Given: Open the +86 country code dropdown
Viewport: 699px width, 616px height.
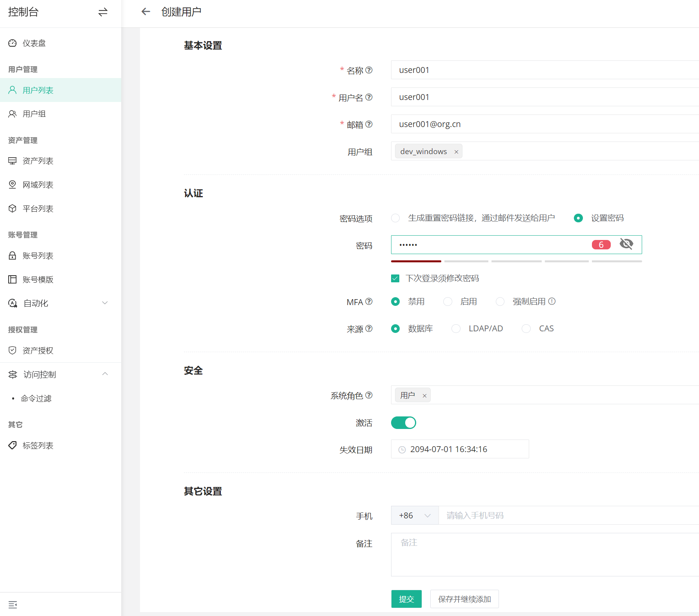Looking at the screenshot, I should (x=415, y=516).
